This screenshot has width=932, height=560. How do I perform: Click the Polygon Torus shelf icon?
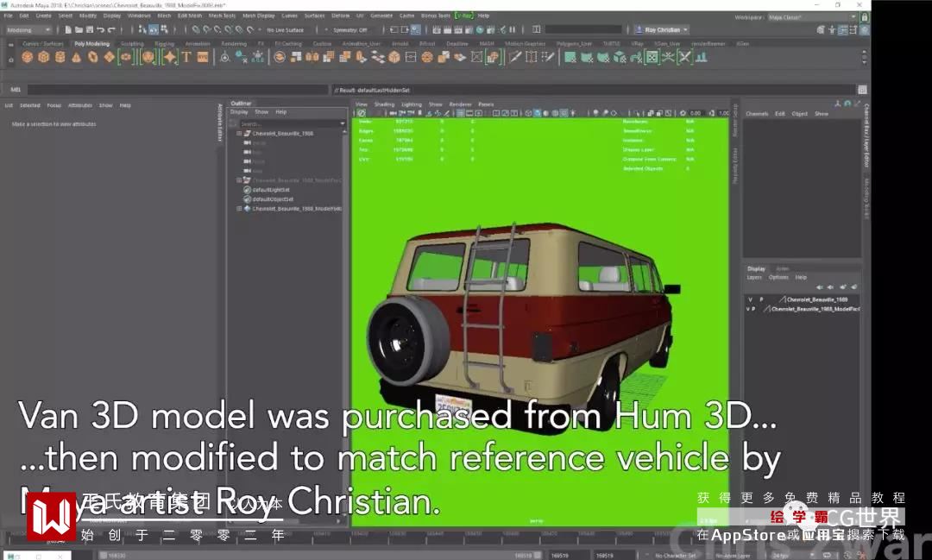point(92,57)
